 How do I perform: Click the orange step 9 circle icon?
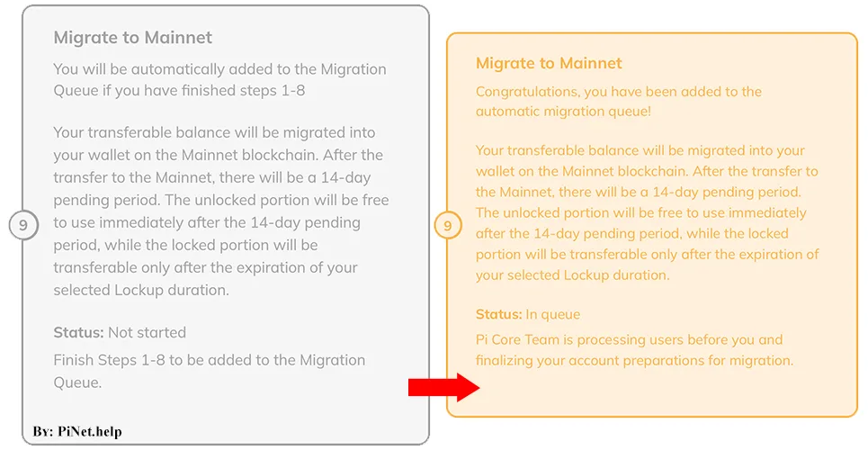pos(447,224)
